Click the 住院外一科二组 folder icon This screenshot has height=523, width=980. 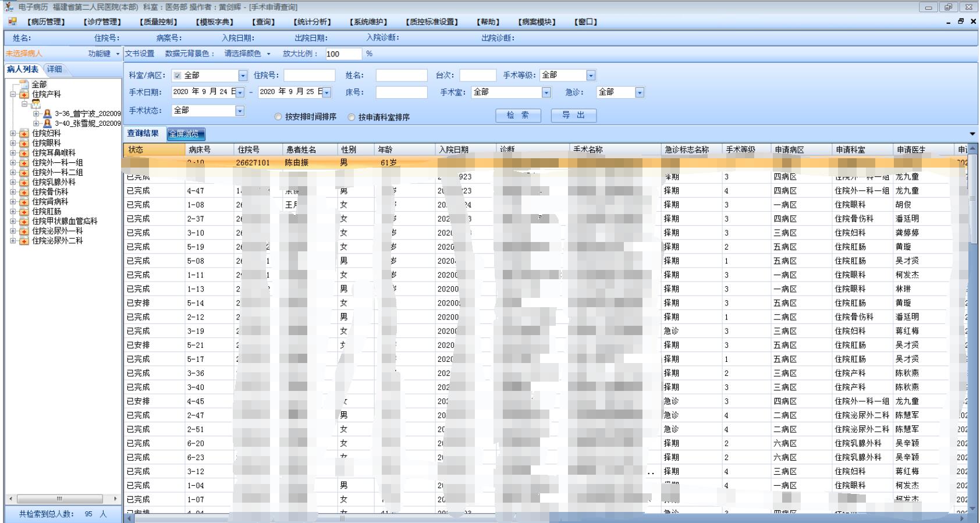[24, 173]
